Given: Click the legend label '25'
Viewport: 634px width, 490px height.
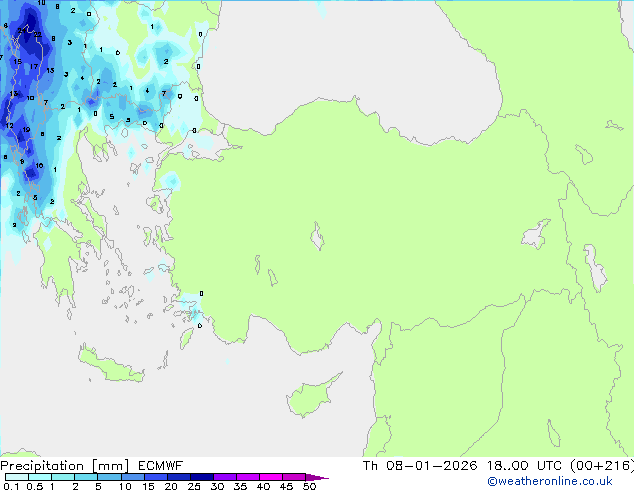Looking at the screenshot, I should (194, 486).
